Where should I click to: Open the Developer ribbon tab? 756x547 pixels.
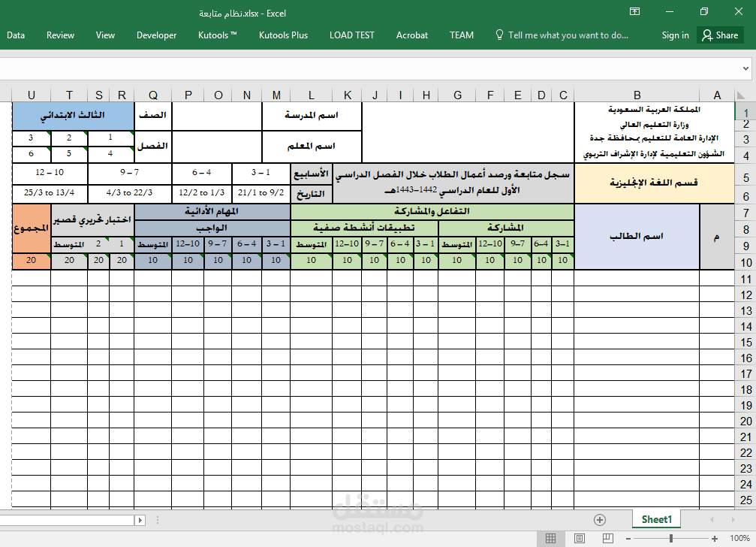point(156,35)
